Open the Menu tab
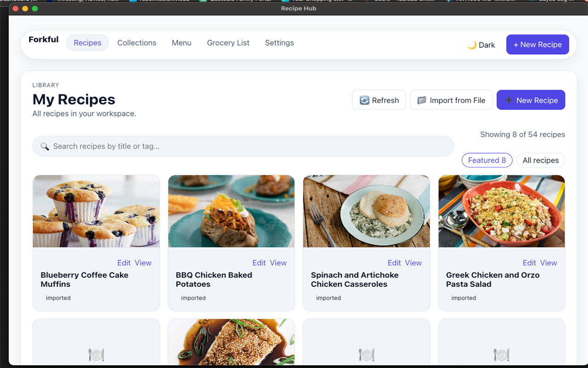 [x=181, y=43]
